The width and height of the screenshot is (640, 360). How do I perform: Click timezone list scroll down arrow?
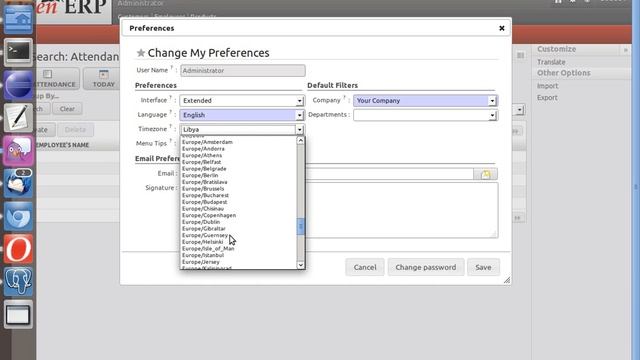tap(300, 265)
